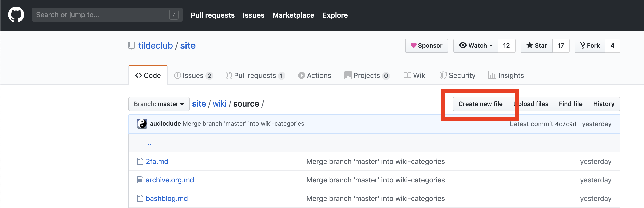This screenshot has height=208, width=644.
Task: Open the Security tab
Action: coord(458,75)
